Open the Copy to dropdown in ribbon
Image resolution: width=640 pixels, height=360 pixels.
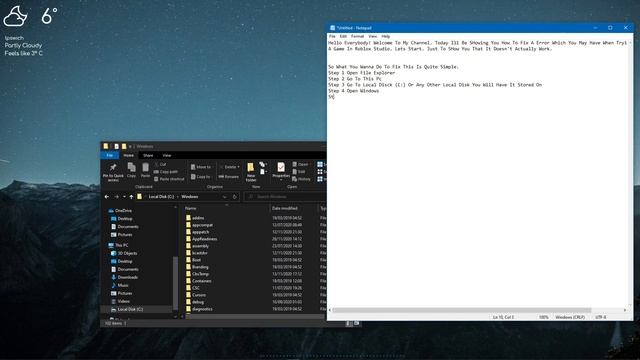201,176
